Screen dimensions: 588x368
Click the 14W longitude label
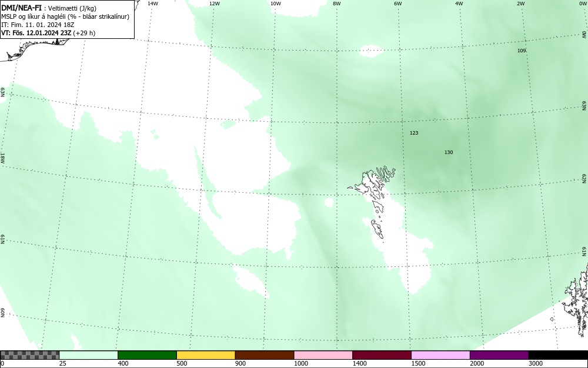[x=153, y=4]
